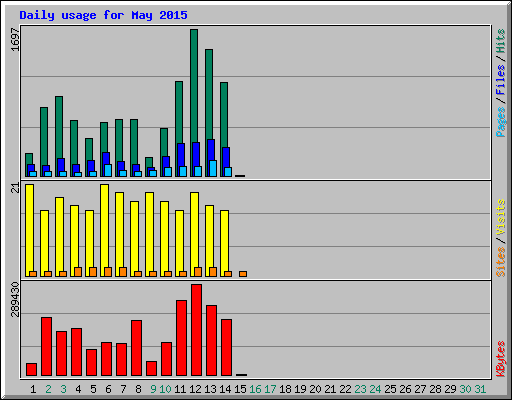
Task: Click the yellow visits bar for day 14
Action: tap(224, 241)
